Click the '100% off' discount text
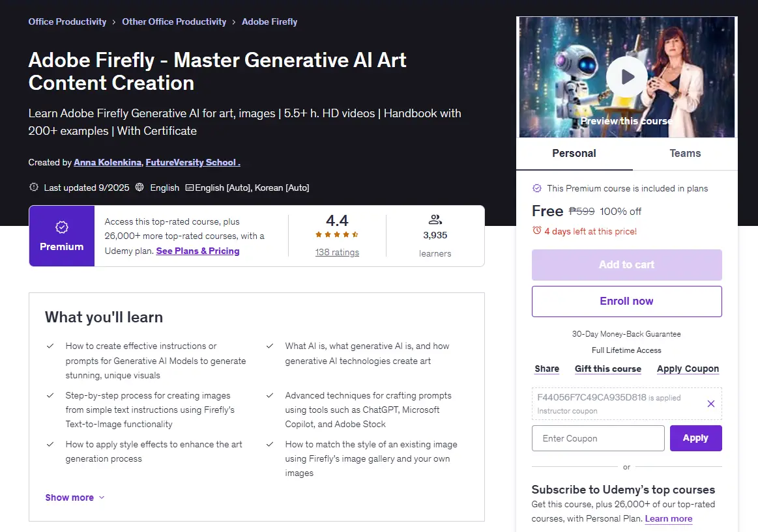Viewport: 758px width, 532px height. coord(620,212)
